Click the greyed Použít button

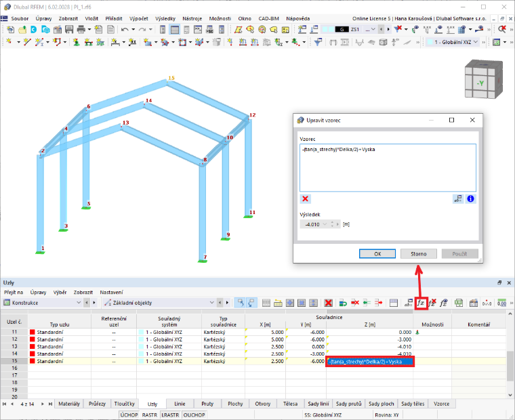(x=459, y=254)
